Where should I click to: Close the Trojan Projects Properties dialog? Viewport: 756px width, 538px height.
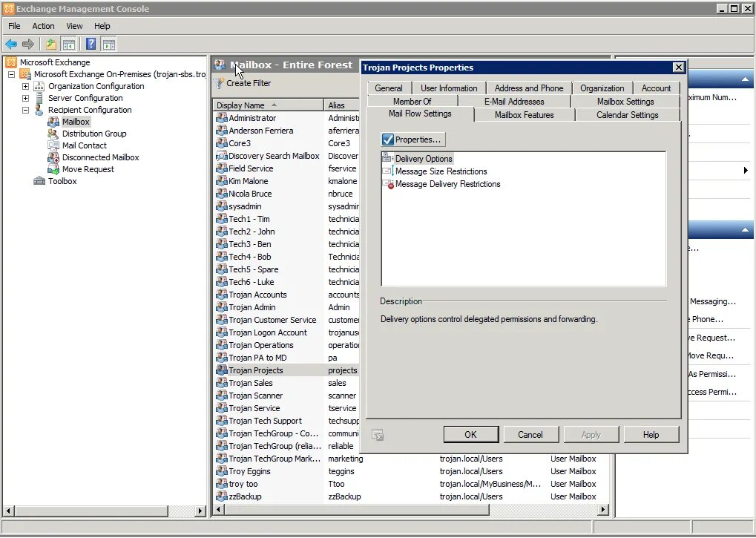coord(678,68)
